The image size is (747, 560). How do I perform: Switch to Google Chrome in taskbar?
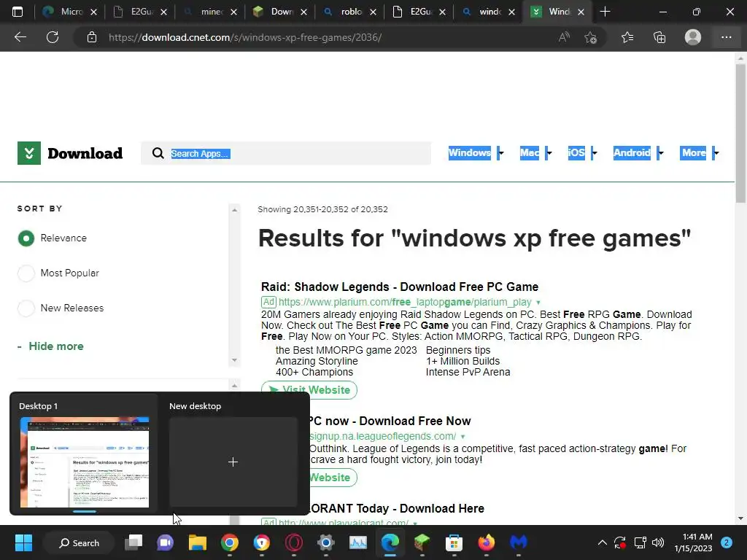[230, 542]
